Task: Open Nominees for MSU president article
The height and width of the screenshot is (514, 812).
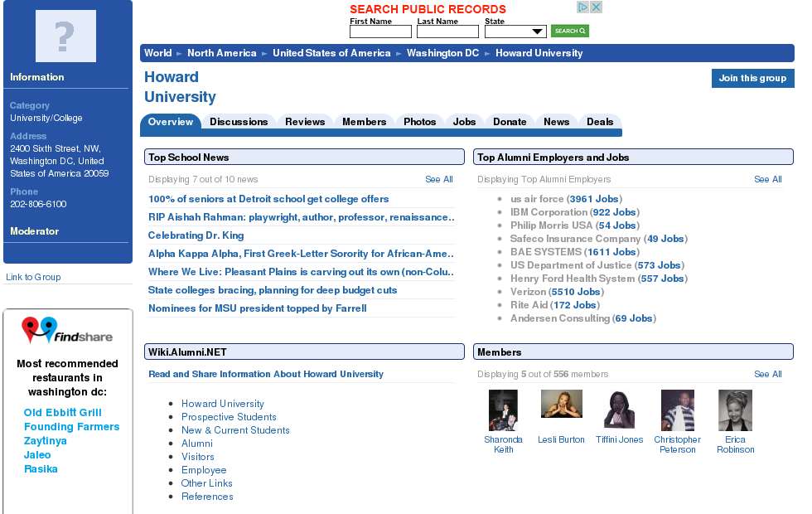Action: [258, 308]
